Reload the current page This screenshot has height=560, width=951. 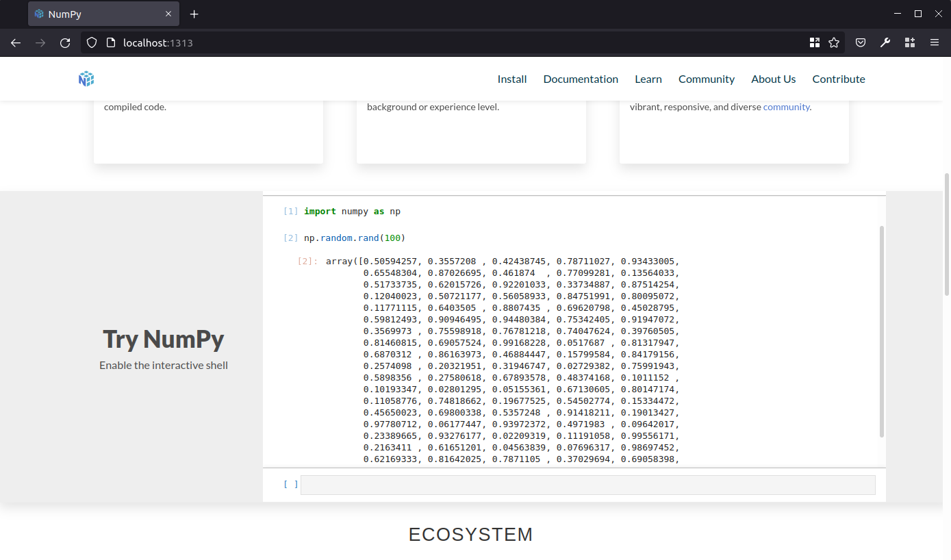[65, 42]
